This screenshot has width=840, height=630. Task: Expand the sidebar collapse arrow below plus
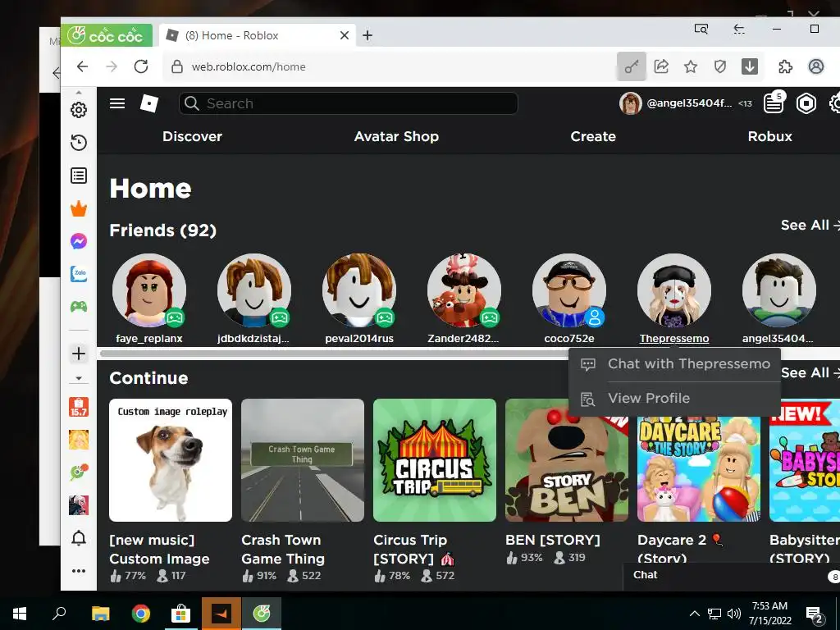tap(79, 378)
